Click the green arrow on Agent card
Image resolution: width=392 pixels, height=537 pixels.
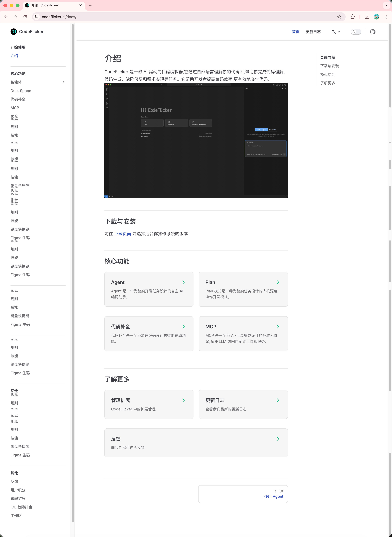point(183,282)
